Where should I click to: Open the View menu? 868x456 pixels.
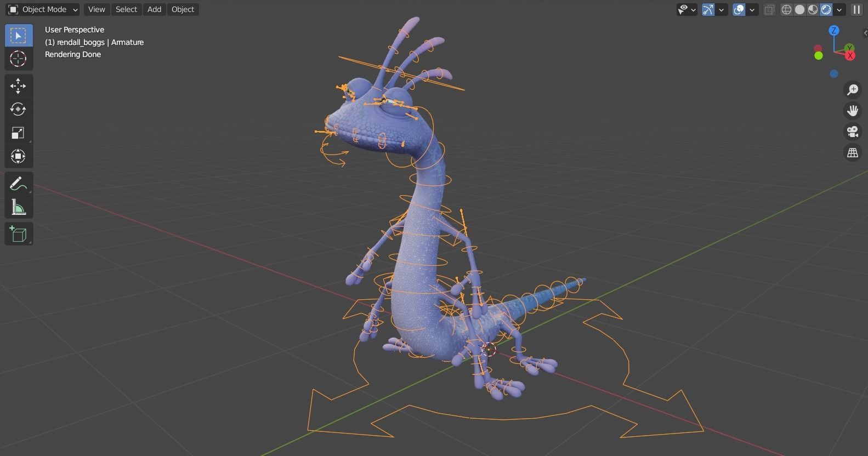coord(97,9)
